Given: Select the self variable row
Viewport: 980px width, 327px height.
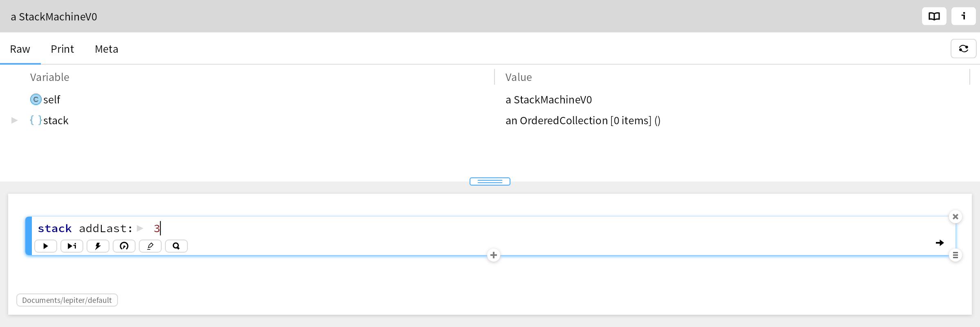Looking at the screenshot, I should point(490,99).
